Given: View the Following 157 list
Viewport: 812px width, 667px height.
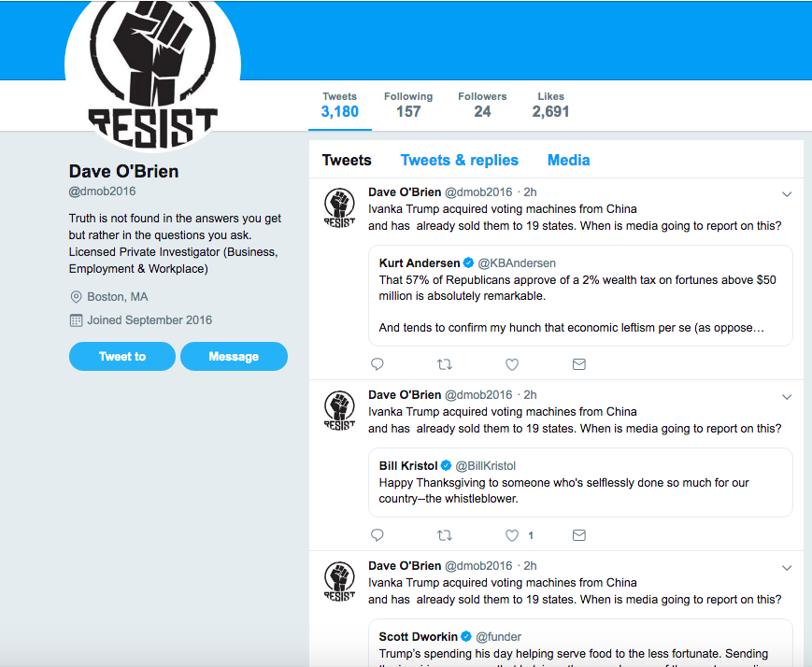Looking at the screenshot, I should [x=408, y=106].
